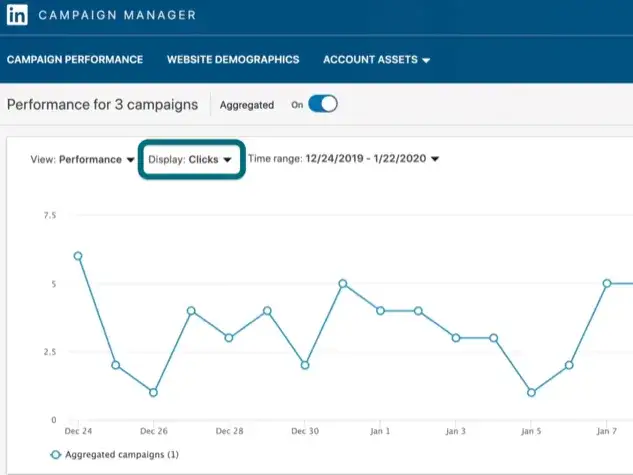Click the LinkedIn logo icon
Viewport: 633px width, 475px height.
pyautogui.click(x=17, y=16)
